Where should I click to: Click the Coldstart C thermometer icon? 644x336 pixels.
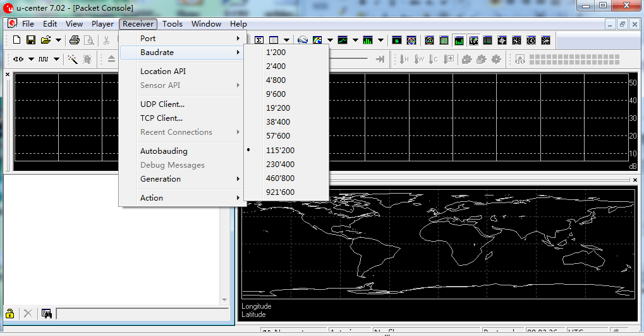click(434, 59)
